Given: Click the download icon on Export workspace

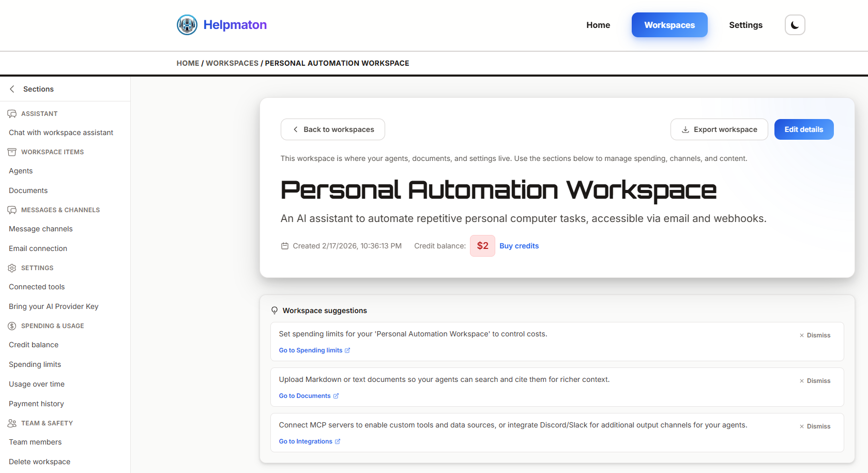Looking at the screenshot, I should (686, 129).
